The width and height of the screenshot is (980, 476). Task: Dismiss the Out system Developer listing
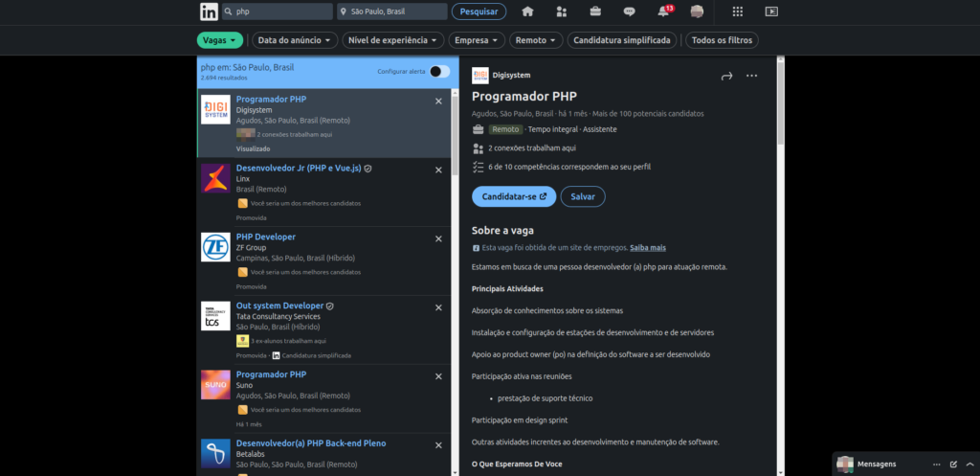438,307
